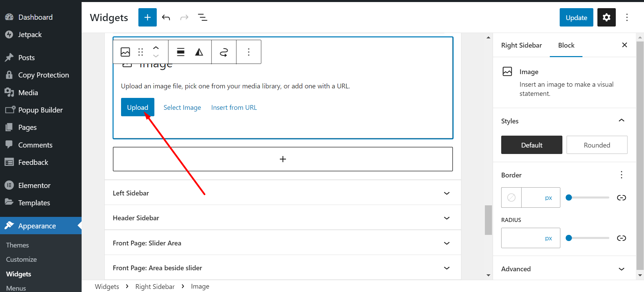Open block toolbar three-dot options

[x=249, y=52]
